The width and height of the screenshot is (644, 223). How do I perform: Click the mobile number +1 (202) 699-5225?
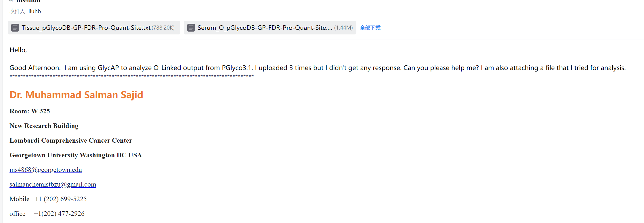(x=60, y=199)
